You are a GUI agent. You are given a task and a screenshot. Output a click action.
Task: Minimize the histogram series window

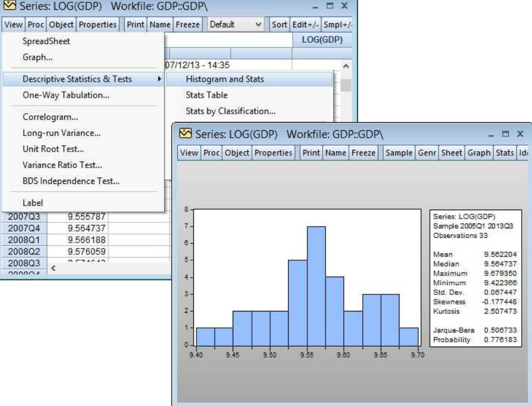491,135
